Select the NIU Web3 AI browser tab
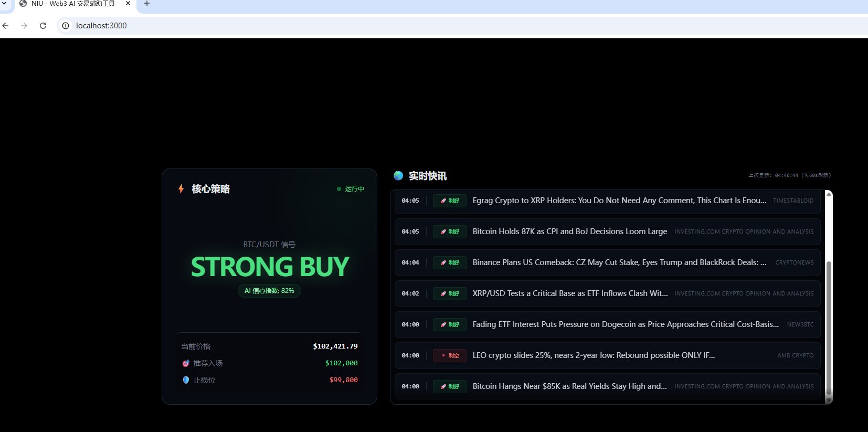The height and width of the screenshot is (432, 868). (x=73, y=4)
